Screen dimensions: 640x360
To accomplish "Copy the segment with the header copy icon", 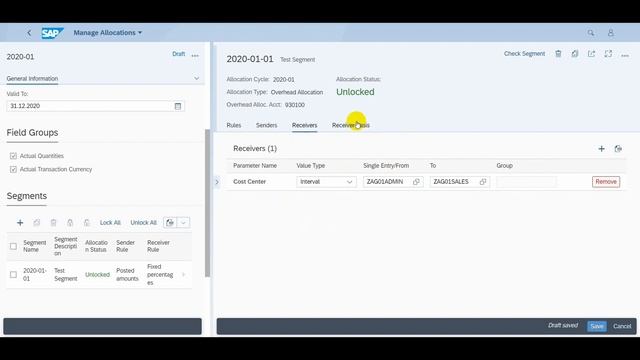I will (575, 54).
